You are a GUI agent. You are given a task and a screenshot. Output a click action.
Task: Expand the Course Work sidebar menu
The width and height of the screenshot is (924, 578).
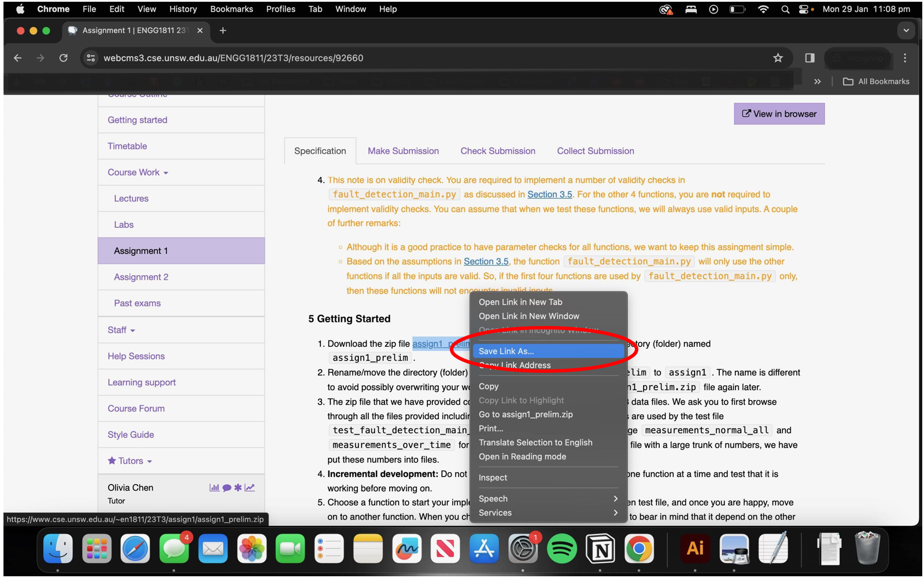(138, 172)
